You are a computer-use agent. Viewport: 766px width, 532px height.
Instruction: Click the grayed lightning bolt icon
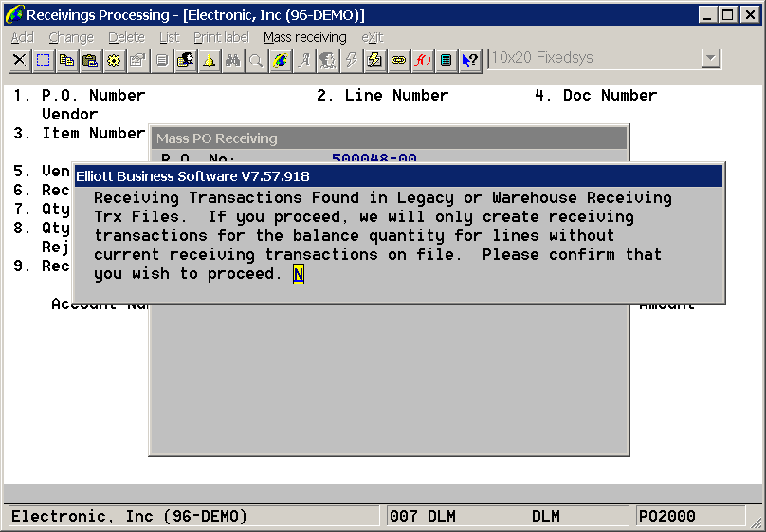pos(352,61)
